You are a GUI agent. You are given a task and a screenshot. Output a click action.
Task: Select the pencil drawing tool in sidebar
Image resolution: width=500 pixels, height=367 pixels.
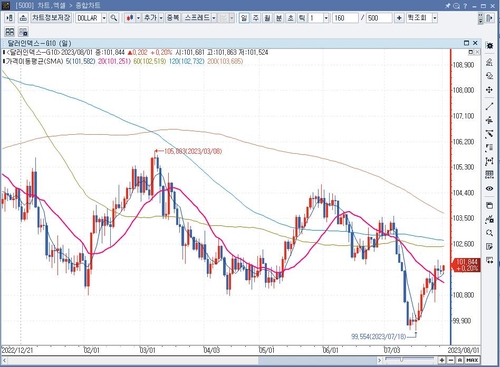tap(489, 134)
